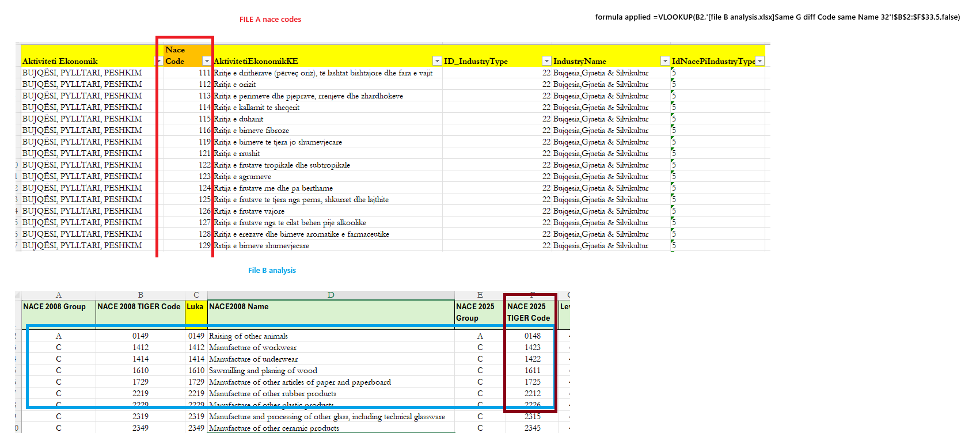Click the VLOOKUP formula text
This screenshot has width=980, height=433.
pos(778,17)
